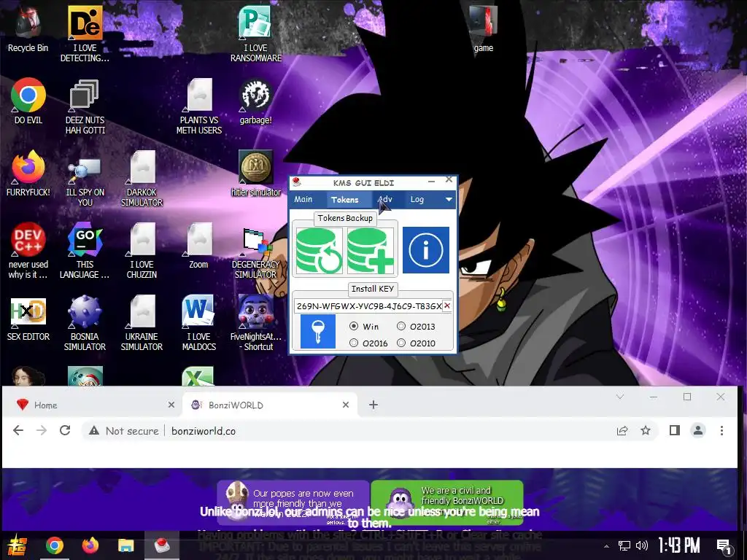Open the FiveNightsAt... Shortcut icon

click(x=256, y=323)
